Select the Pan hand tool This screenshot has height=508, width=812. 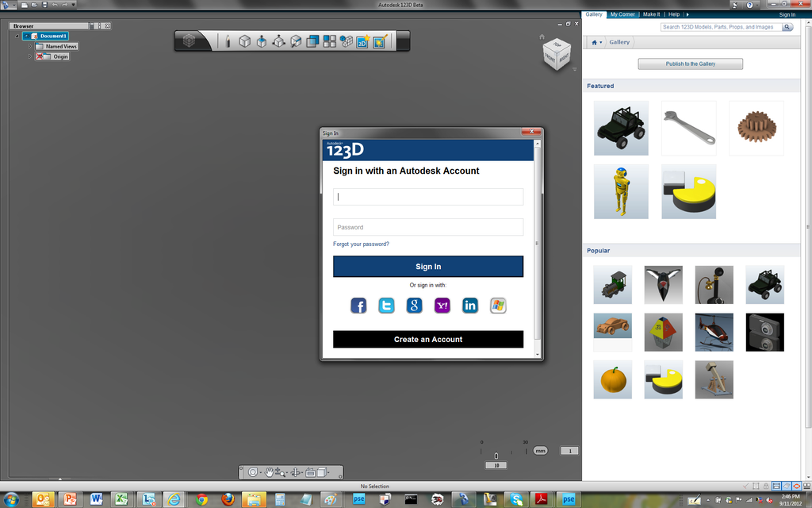click(270, 472)
